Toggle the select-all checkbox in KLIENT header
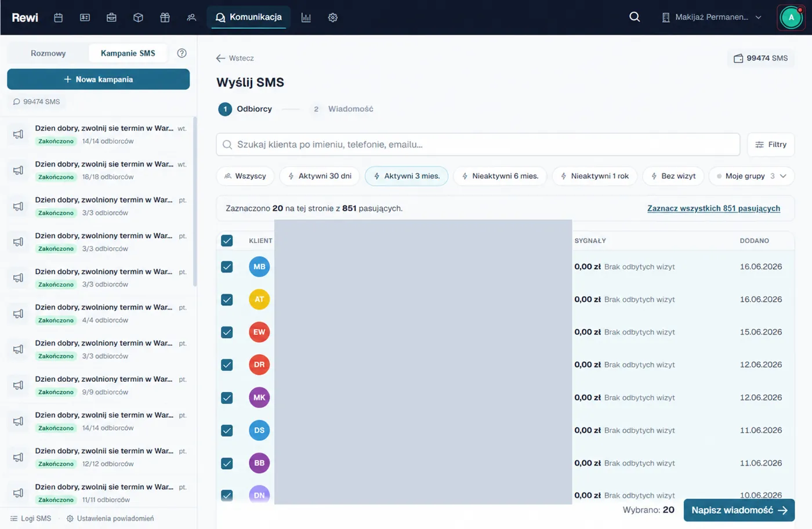Image resolution: width=812 pixels, height=529 pixels. click(x=227, y=241)
